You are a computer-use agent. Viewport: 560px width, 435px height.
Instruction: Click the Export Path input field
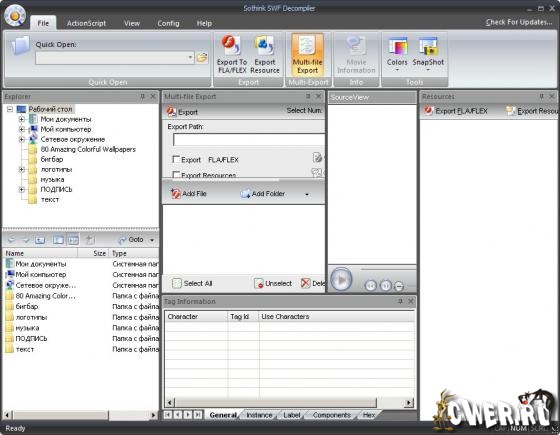tap(249, 140)
